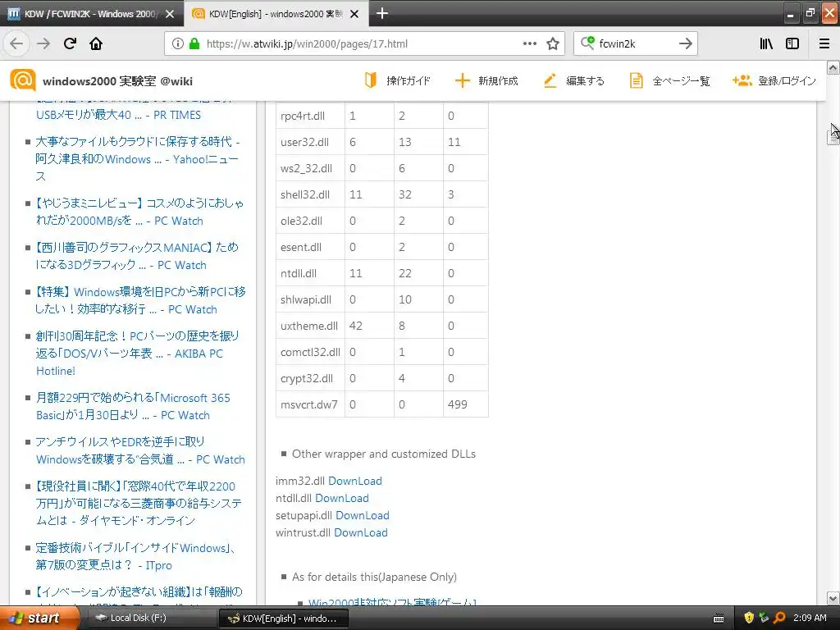Download setupapi.dll via DownLoad link

[362, 515]
